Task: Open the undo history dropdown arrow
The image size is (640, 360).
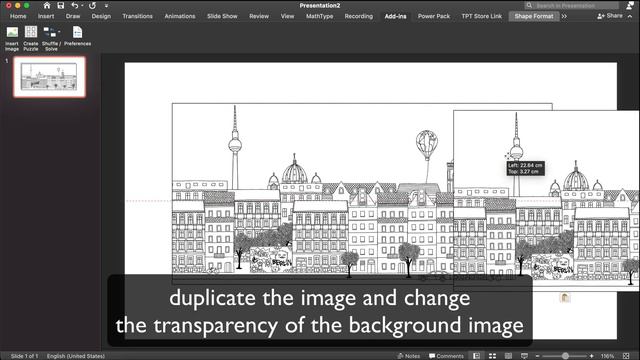Action: pos(82,6)
